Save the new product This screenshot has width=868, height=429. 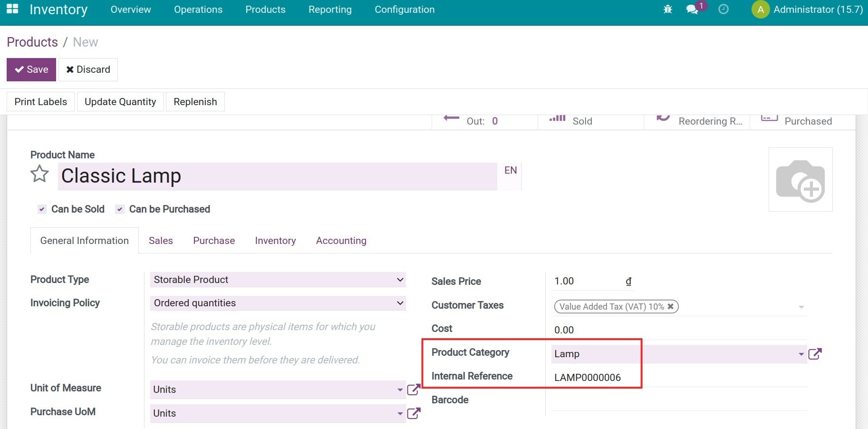[31, 69]
